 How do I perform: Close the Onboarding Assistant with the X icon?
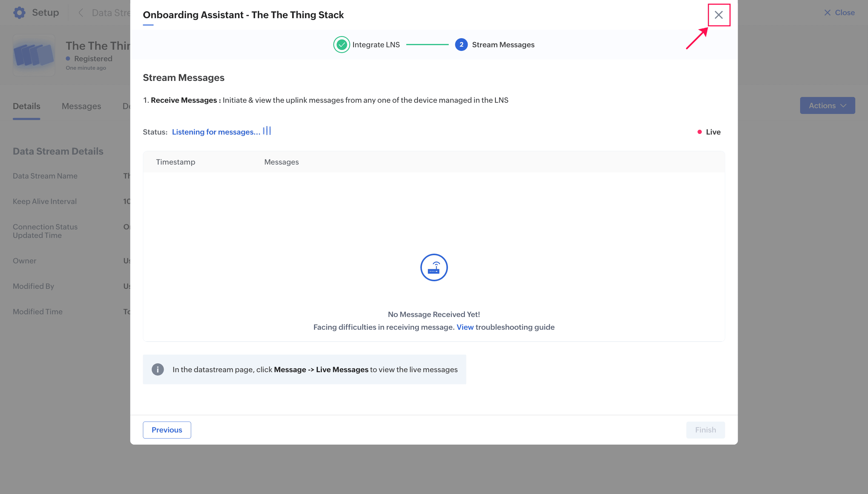719,15
